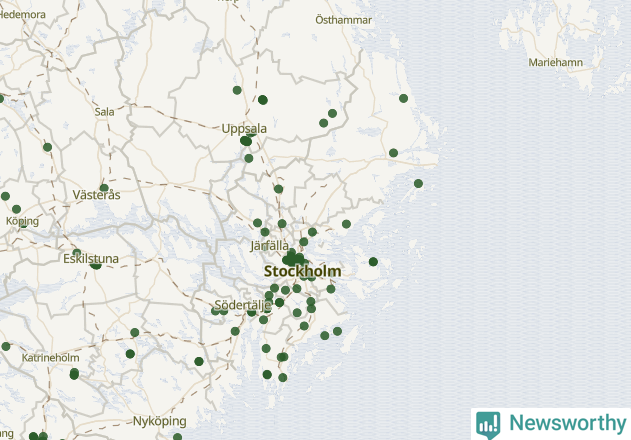Select the green dot east of Stockholm in archipelago
631x440 pixels.
coord(373,262)
